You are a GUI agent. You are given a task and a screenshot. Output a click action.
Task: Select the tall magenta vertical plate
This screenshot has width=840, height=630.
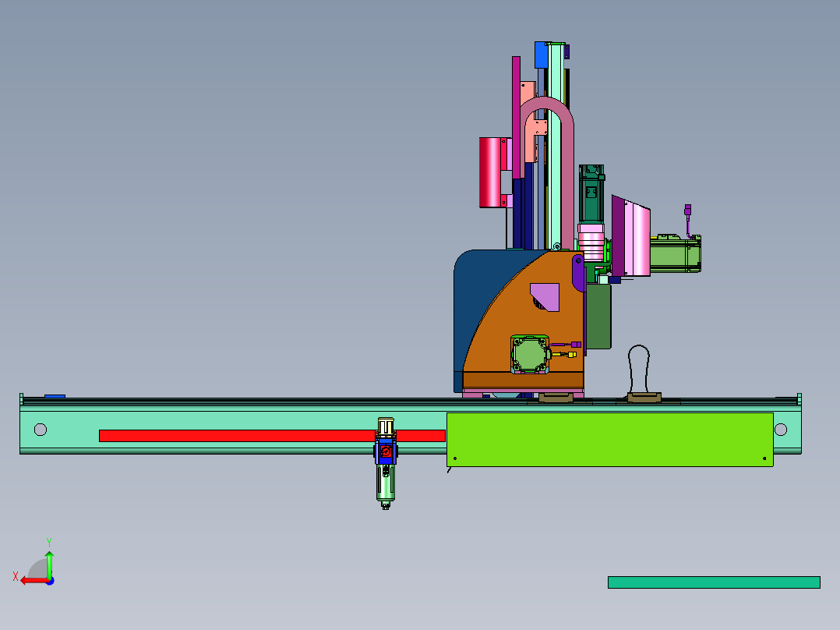[x=517, y=118]
